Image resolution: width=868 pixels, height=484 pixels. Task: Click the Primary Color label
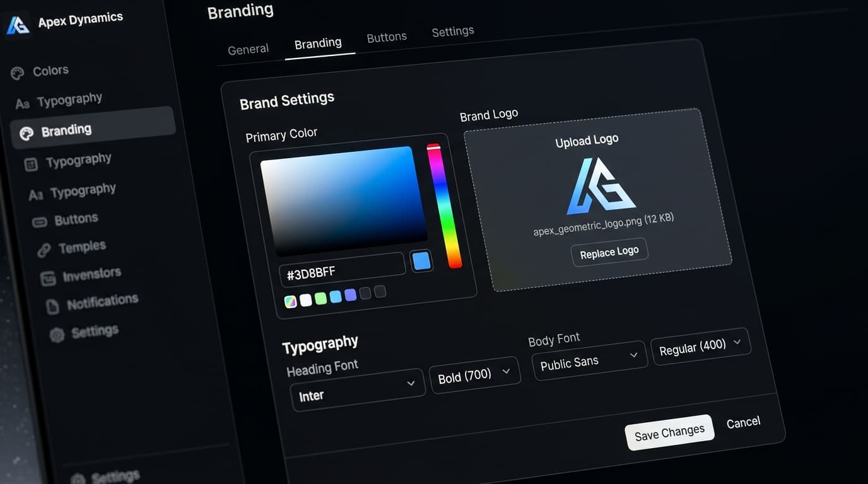tap(281, 135)
